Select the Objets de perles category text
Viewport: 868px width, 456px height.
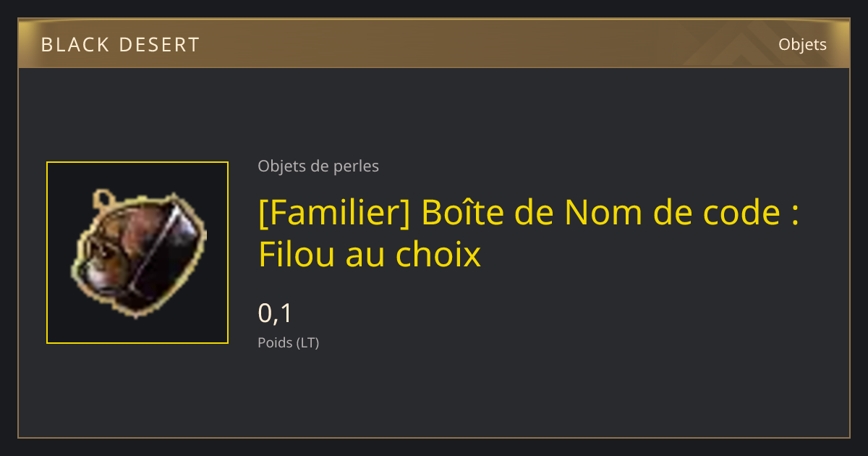pos(318,166)
